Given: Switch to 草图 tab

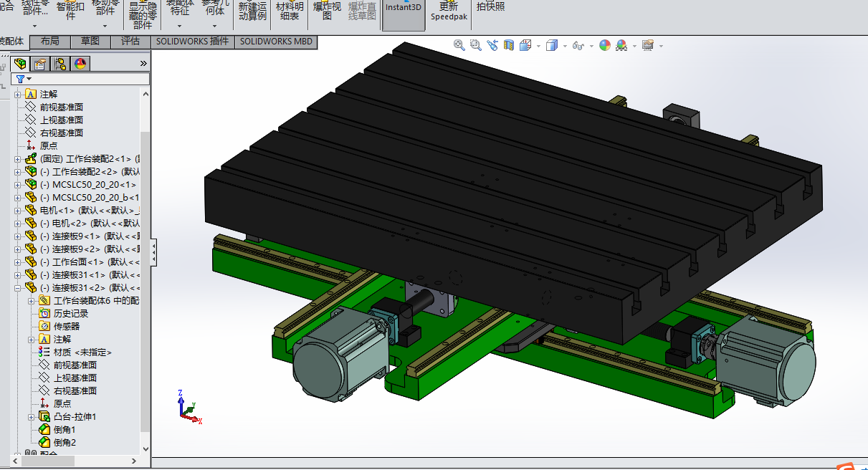Looking at the screenshot, I should point(90,41).
